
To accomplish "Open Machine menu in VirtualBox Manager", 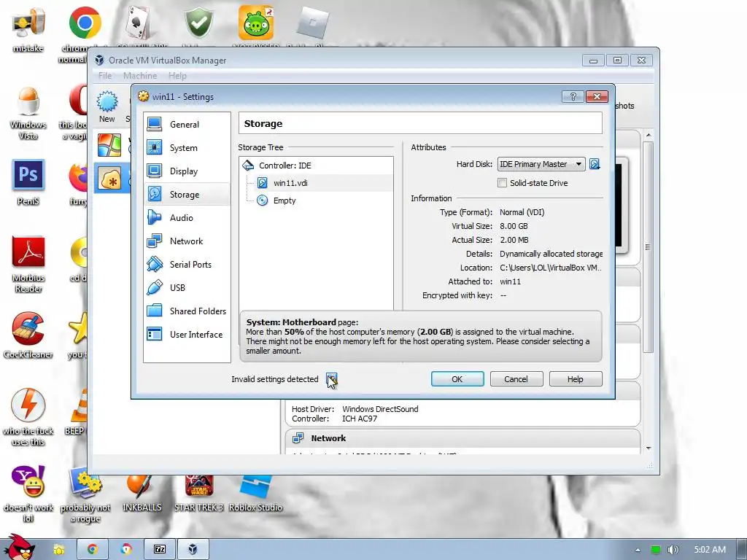I will point(140,76).
